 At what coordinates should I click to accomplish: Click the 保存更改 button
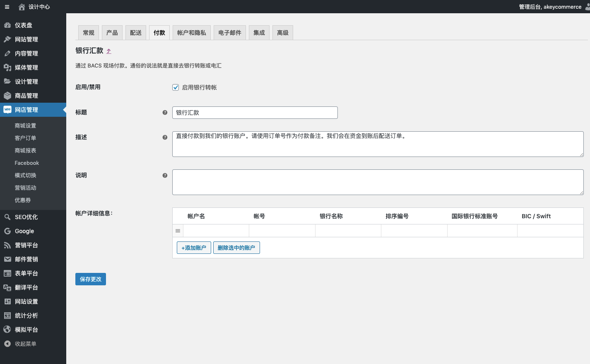click(x=91, y=279)
